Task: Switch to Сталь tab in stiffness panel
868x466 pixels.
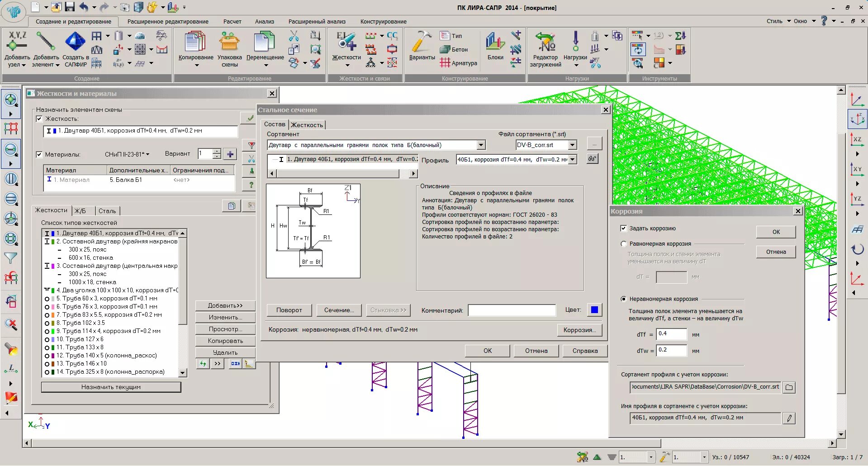Action: click(107, 211)
